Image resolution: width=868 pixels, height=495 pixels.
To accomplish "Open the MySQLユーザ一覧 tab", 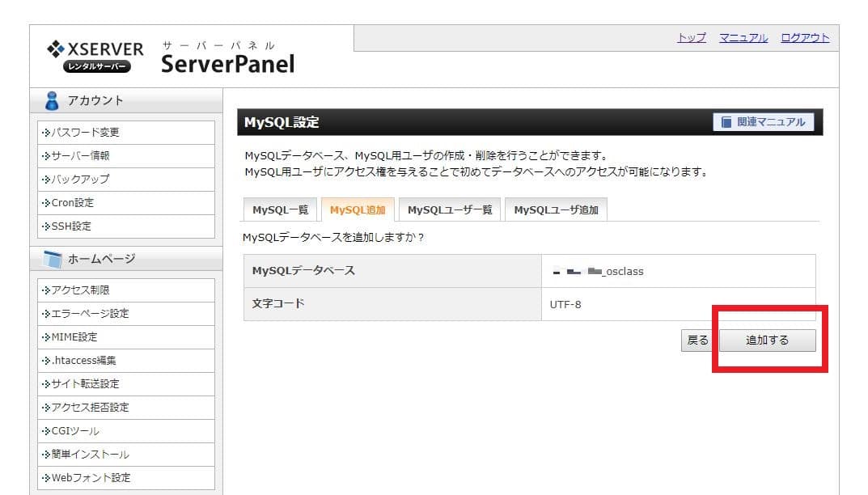I will pyautogui.click(x=450, y=210).
